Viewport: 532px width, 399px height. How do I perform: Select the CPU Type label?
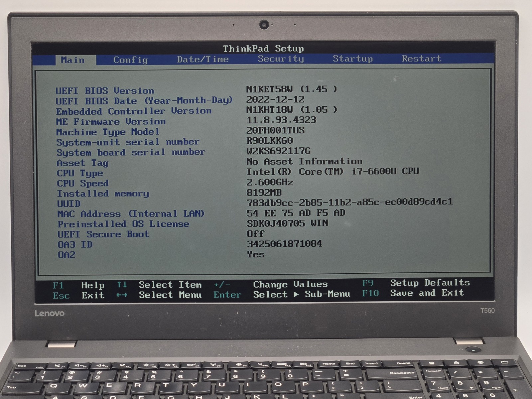point(80,173)
